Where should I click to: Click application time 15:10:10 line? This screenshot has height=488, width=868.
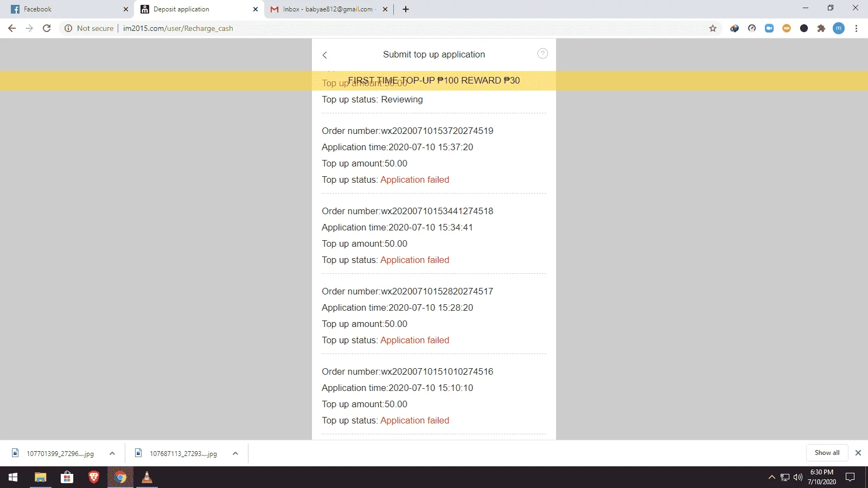[398, 388]
